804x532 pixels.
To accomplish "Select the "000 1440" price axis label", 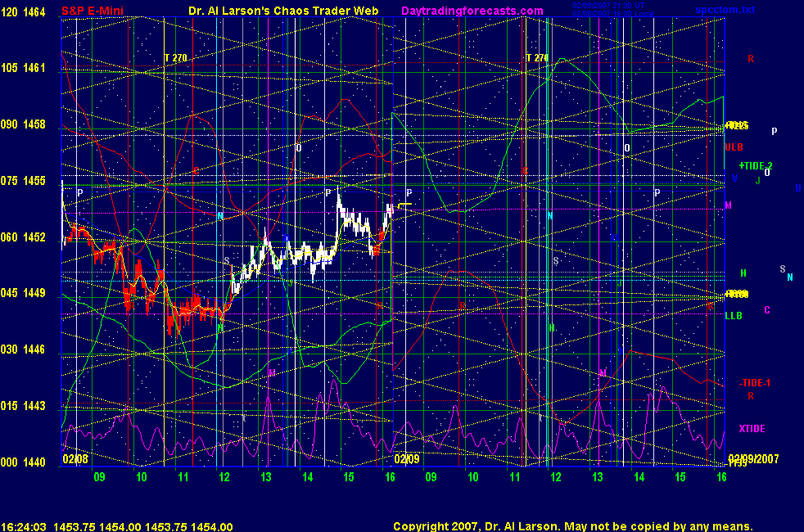I will click(23, 462).
